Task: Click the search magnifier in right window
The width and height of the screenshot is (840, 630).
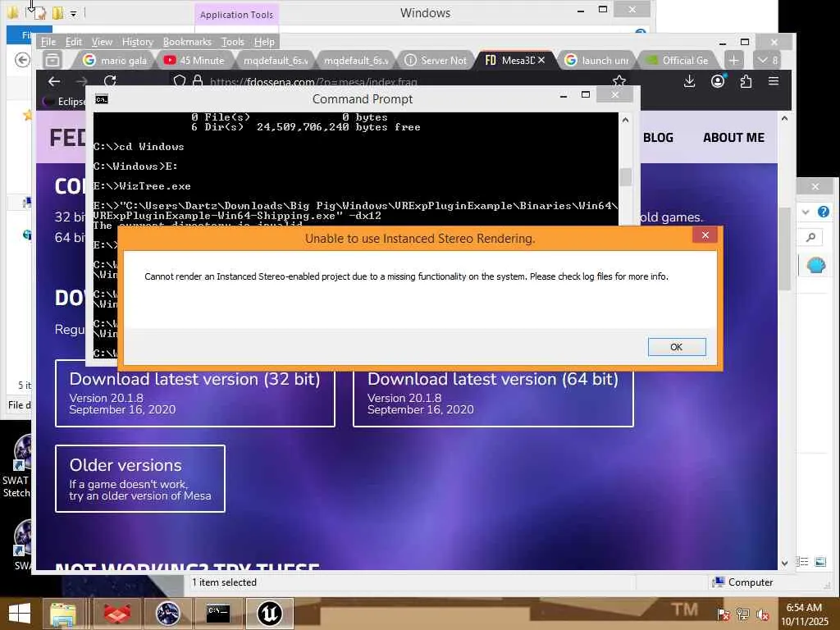Action: [811, 237]
